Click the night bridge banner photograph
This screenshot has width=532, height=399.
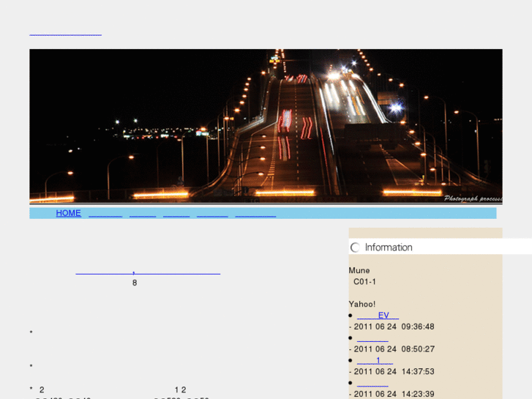(x=266, y=126)
